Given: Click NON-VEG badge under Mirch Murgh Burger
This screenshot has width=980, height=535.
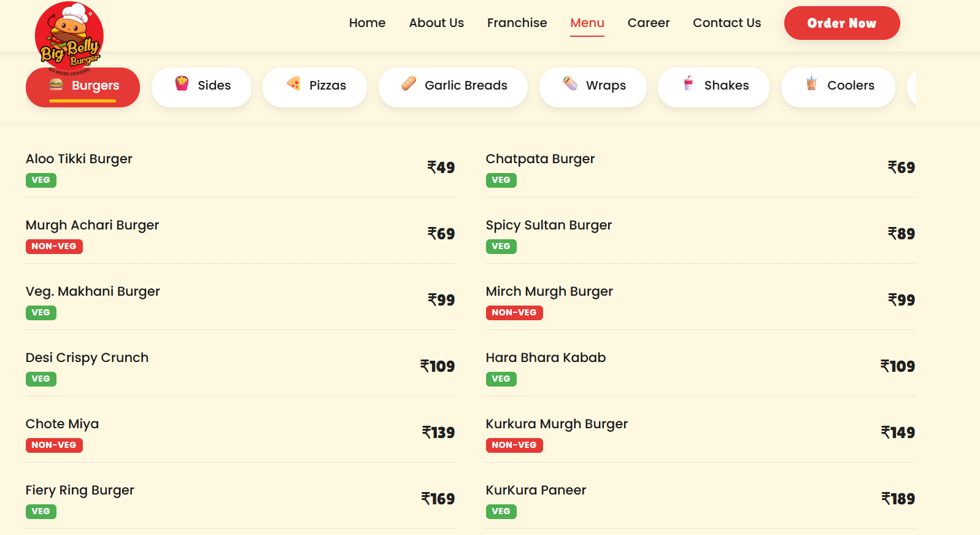Looking at the screenshot, I should 514,313.
